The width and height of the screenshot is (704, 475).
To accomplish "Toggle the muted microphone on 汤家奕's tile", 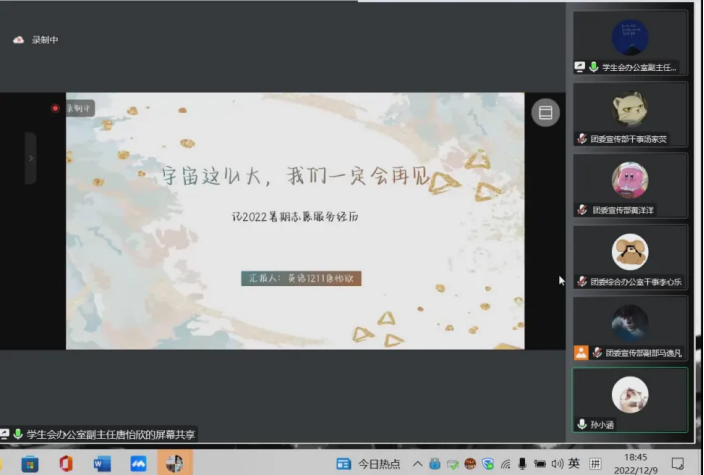I will [x=582, y=139].
